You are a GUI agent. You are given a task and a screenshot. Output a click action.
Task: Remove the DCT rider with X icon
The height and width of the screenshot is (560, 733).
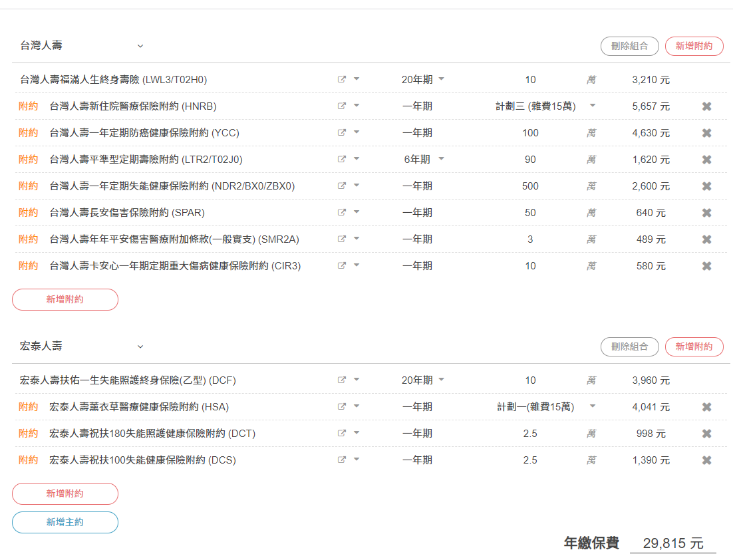pos(707,434)
